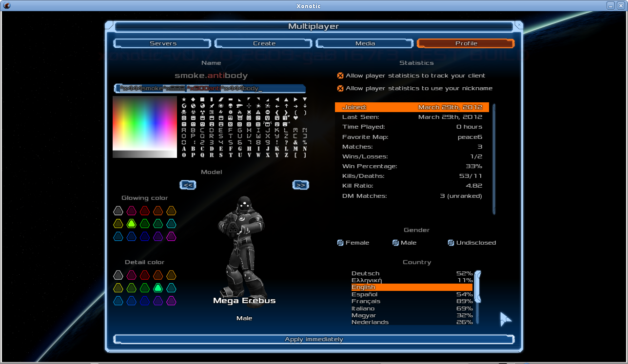Toggle statistics using your nickname
This screenshot has width=628, height=364.
pos(340,88)
